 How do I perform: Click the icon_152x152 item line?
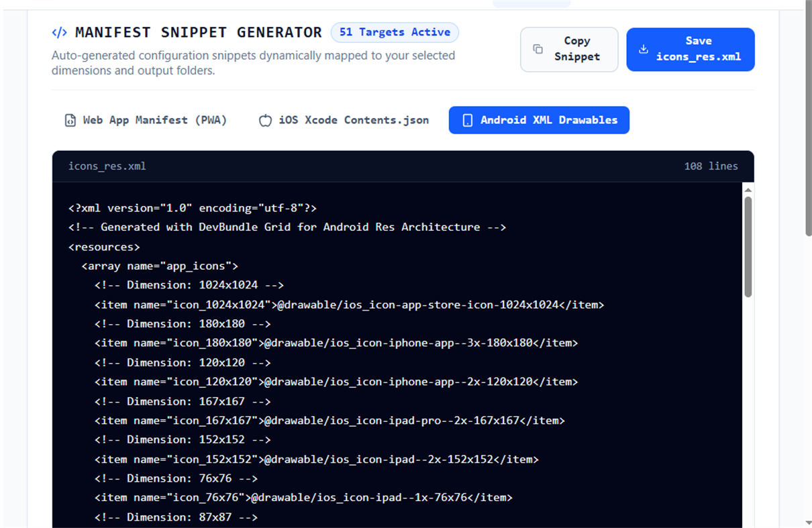pos(317,460)
